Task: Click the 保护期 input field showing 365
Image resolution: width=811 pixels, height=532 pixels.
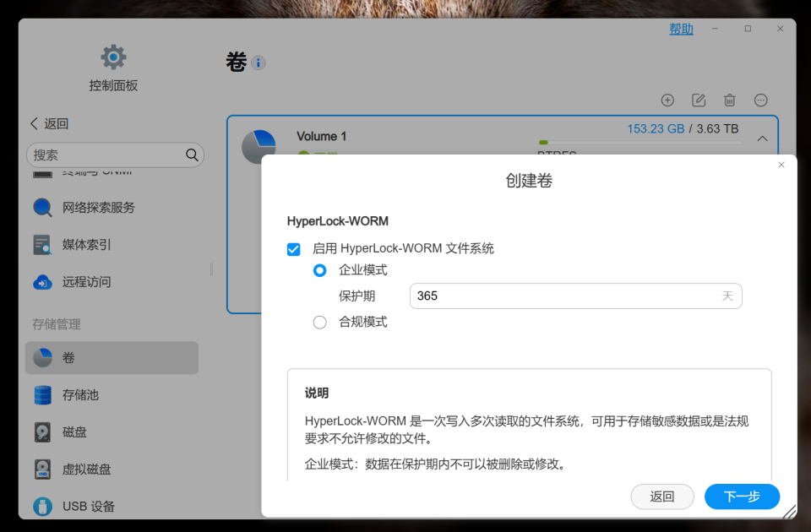Action: pos(575,296)
